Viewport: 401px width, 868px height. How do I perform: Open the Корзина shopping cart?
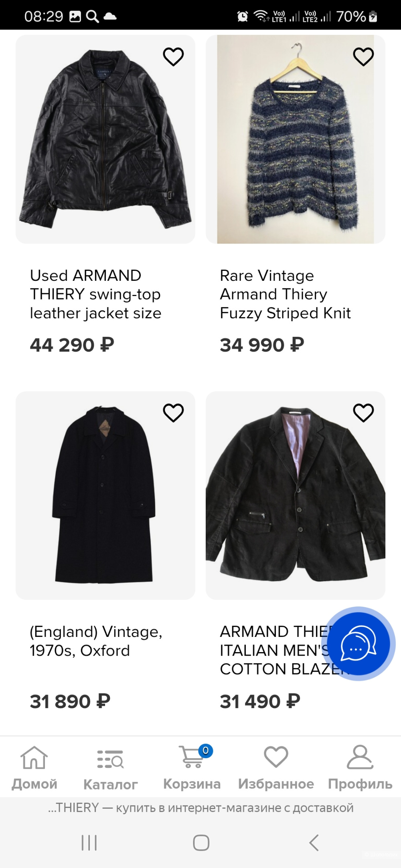(x=192, y=767)
